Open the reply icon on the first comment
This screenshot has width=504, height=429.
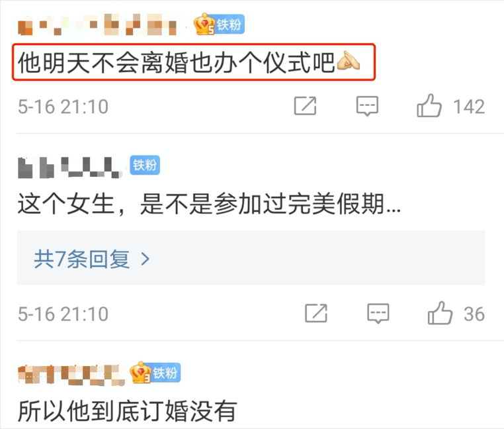pos(367,106)
